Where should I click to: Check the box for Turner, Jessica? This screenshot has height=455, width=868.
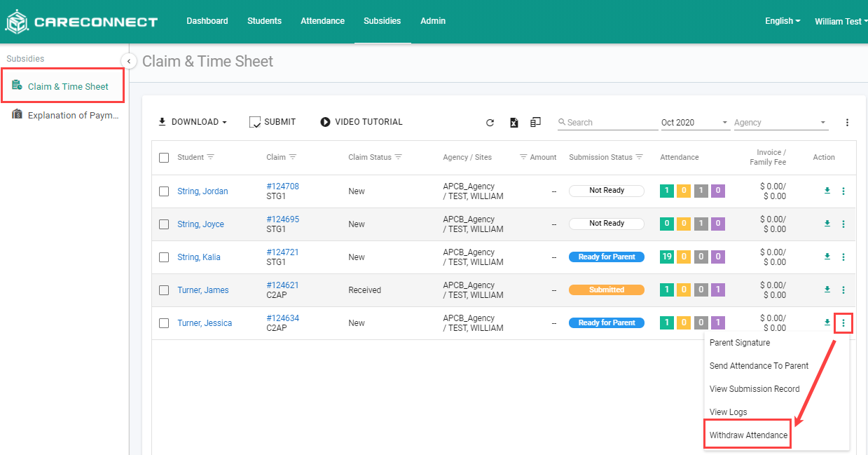pos(164,323)
